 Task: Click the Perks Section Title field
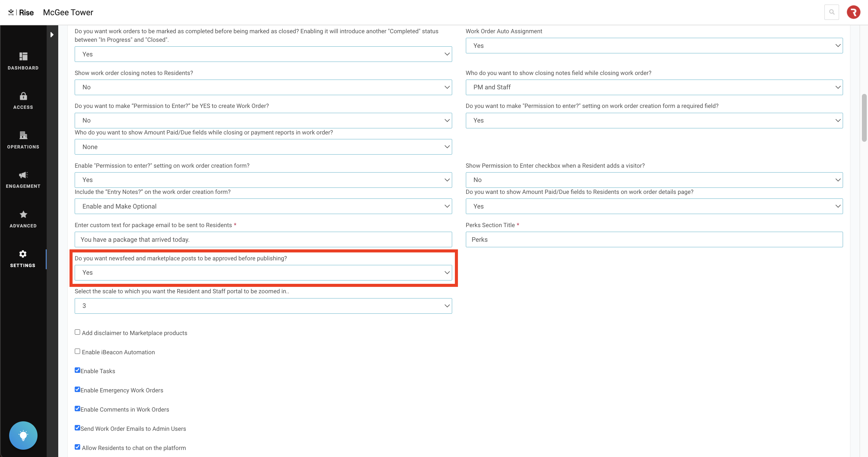(x=654, y=239)
